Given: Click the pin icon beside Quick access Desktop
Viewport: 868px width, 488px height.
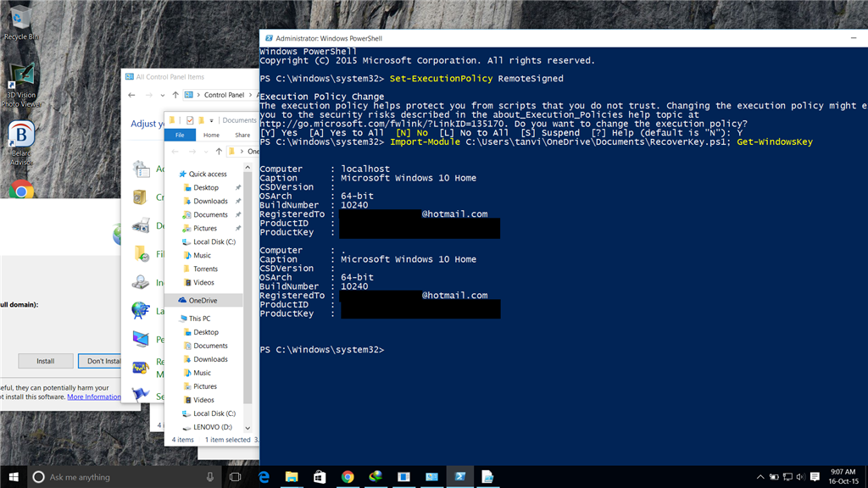Looking at the screenshot, I should [238, 187].
